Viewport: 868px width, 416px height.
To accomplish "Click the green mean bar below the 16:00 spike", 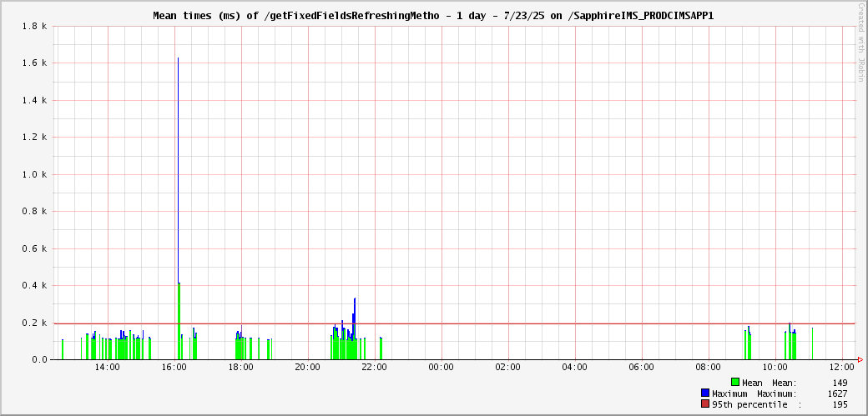I will 179,322.
